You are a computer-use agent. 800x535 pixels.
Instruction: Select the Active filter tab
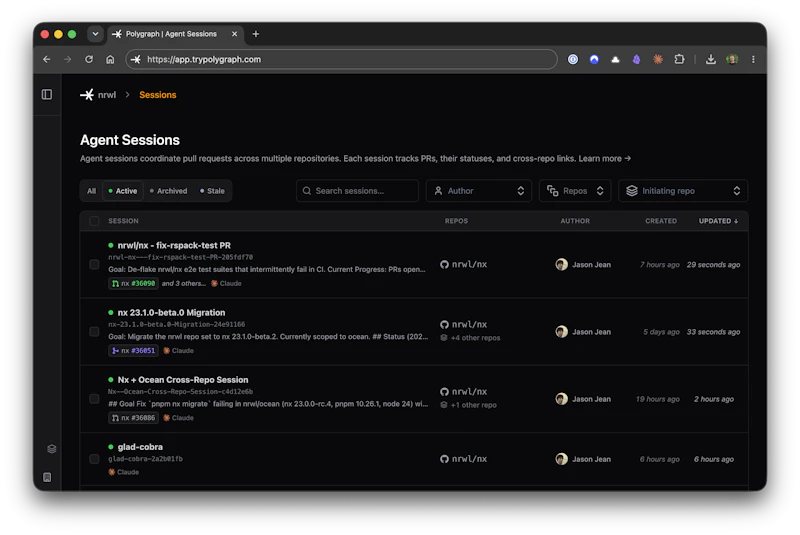tap(122, 191)
